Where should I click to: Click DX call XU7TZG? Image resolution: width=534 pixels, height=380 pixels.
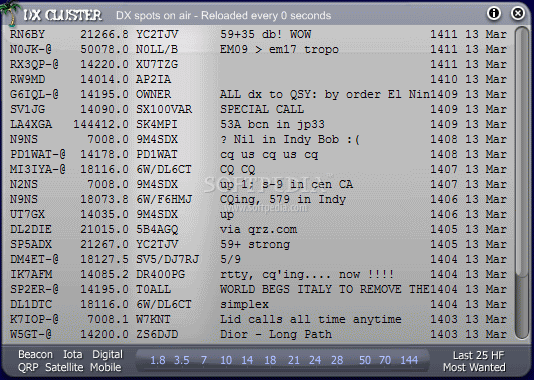[x=157, y=64]
